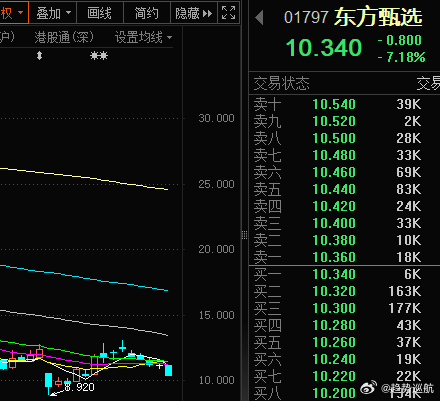Viewport: 440px width, 401px height.
Task: Click the panel divider grip handle
Action: [244, 235]
